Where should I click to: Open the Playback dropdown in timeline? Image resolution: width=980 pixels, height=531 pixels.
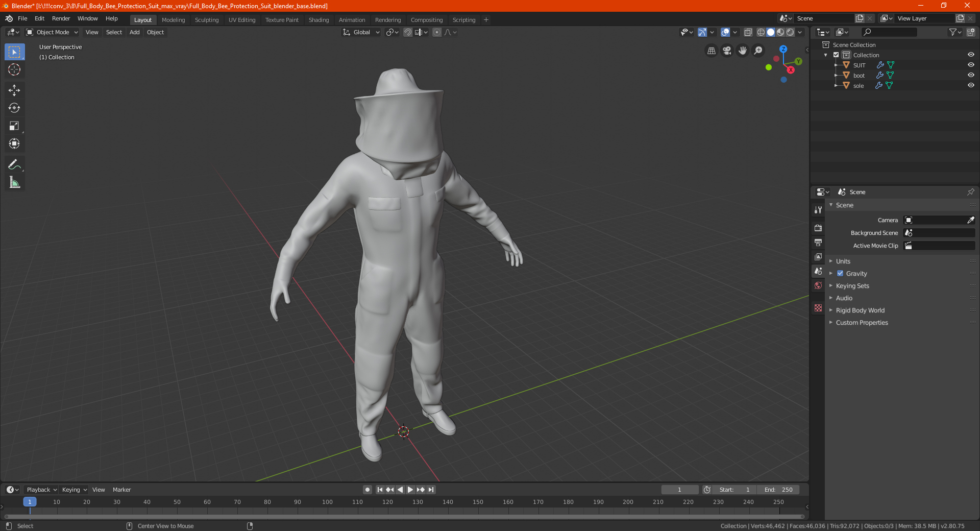(41, 490)
